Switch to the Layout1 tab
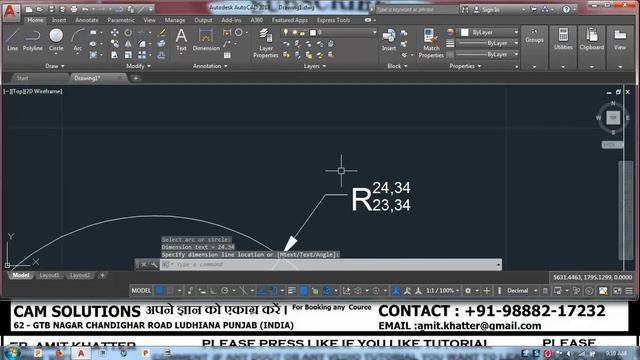This screenshot has width=640, height=360. point(49,276)
